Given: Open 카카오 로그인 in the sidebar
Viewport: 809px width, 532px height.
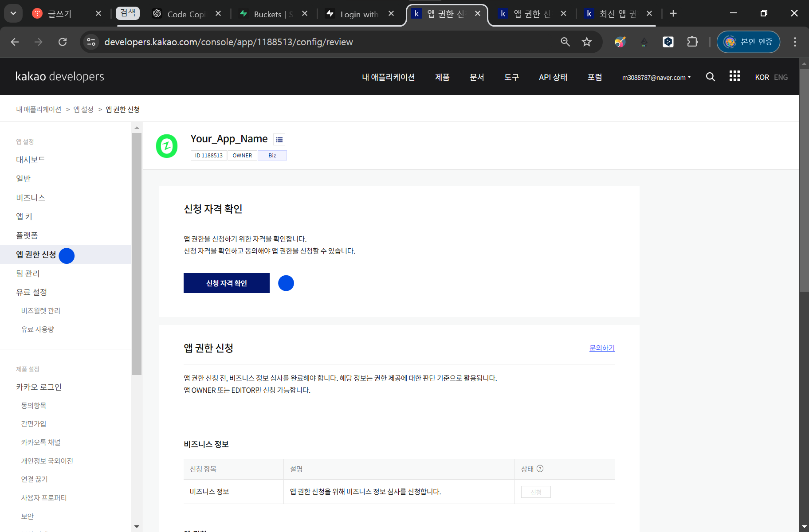Looking at the screenshot, I should click(39, 387).
